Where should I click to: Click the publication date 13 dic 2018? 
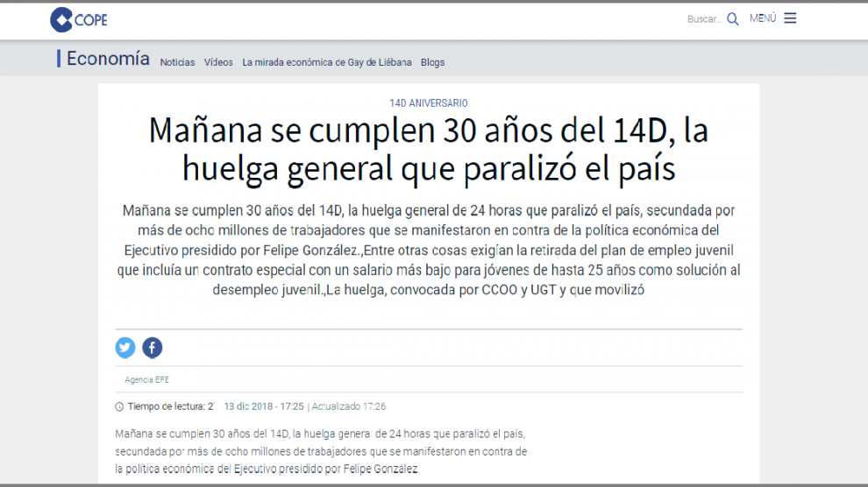tap(264, 406)
